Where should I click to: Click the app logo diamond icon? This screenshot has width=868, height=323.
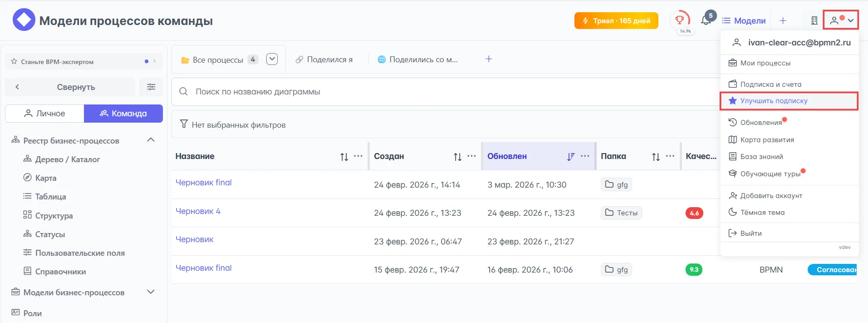(x=24, y=20)
